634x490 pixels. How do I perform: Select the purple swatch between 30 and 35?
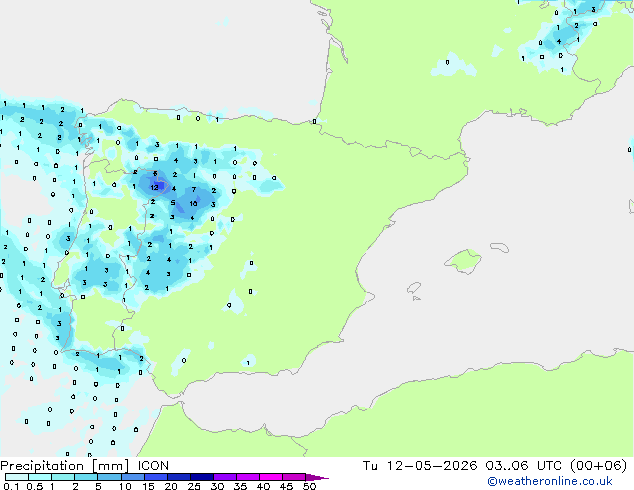coord(225,477)
